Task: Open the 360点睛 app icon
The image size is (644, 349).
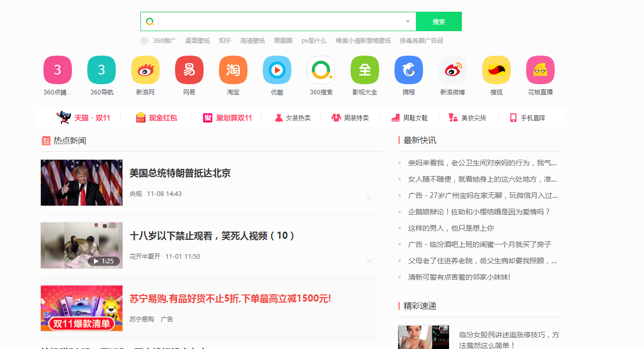Action: pos(57,70)
